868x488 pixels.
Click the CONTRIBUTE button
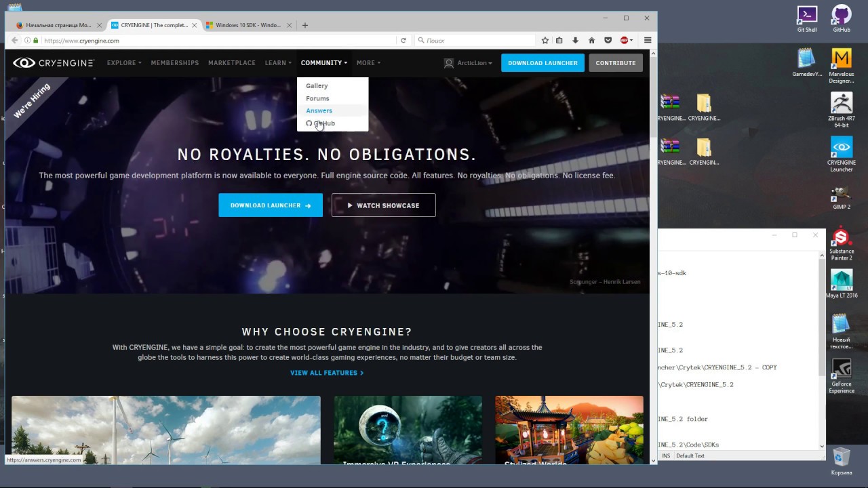pos(616,63)
